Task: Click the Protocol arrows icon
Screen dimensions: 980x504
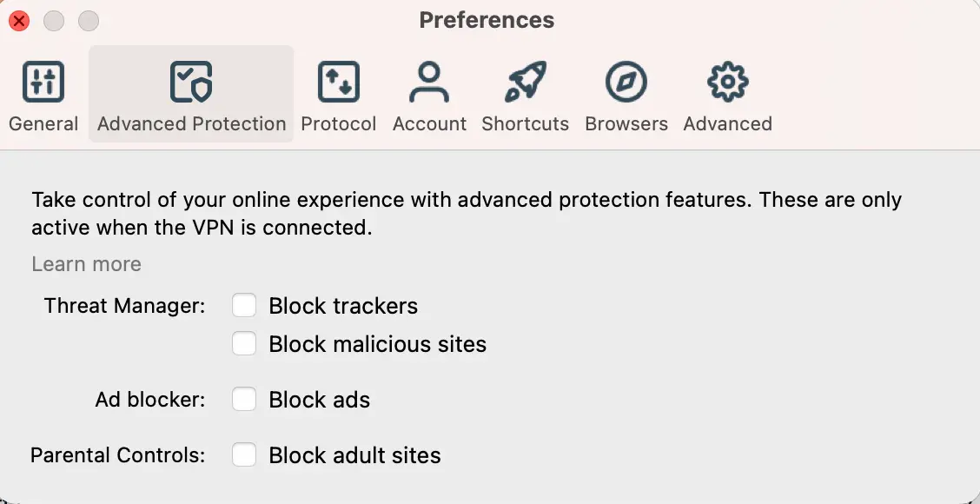Action: click(338, 81)
